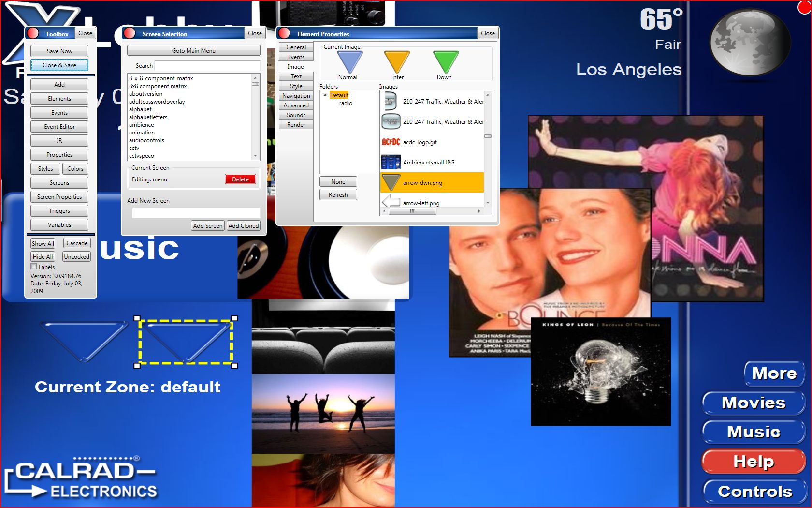Click the blue Normal triangle image
The image size is (812, 508).
coord(349,61)
